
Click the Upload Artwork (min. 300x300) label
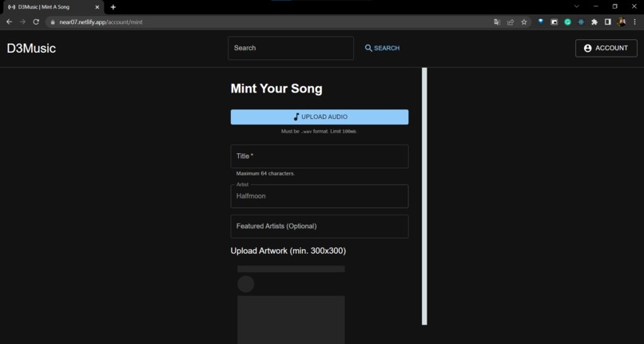(x=288, y=251)
